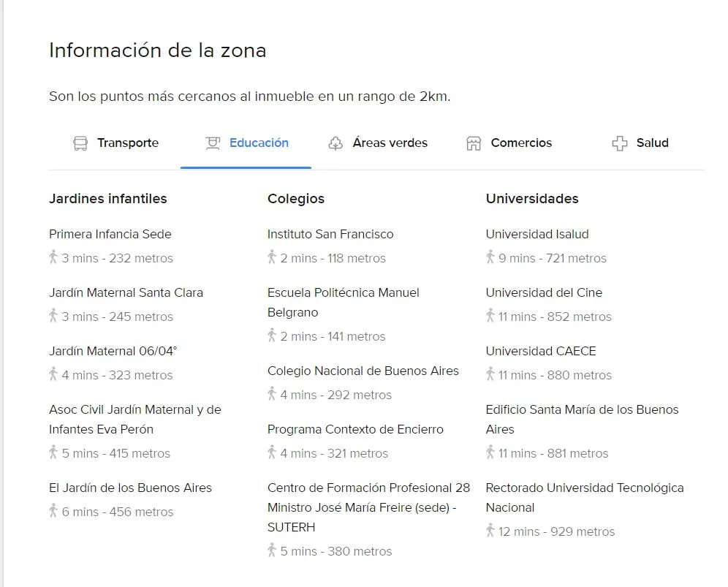Click walking icon under Instituto San Francisco
This screenshot has width=728, height=587.
[272, 257]
